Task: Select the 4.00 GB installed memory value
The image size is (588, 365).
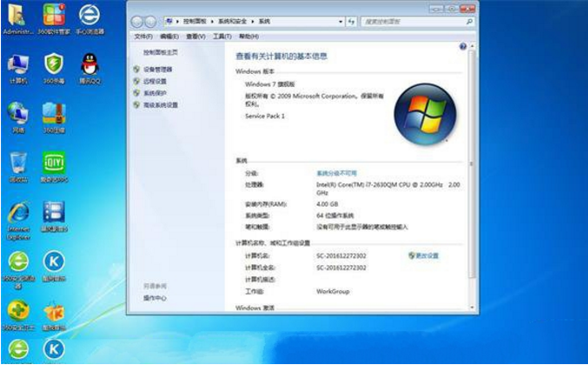Action: (x=327, y=204)
